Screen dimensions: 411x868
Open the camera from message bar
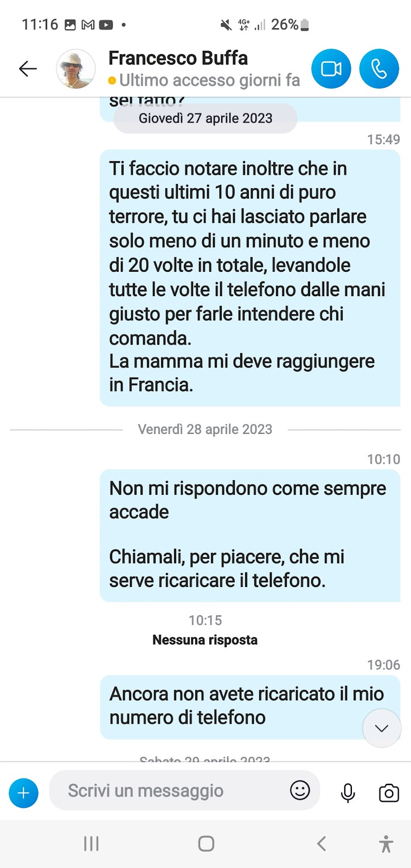coord(389,793)
